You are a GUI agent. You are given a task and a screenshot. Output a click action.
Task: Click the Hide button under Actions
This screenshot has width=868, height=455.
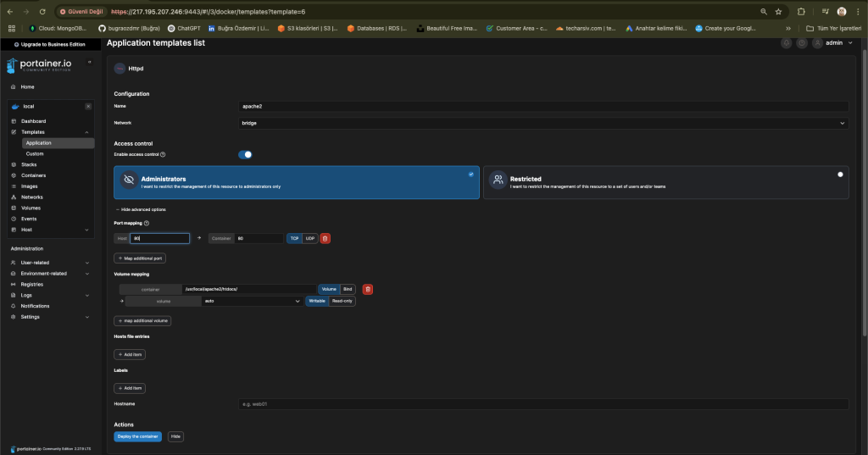[175, 436]
